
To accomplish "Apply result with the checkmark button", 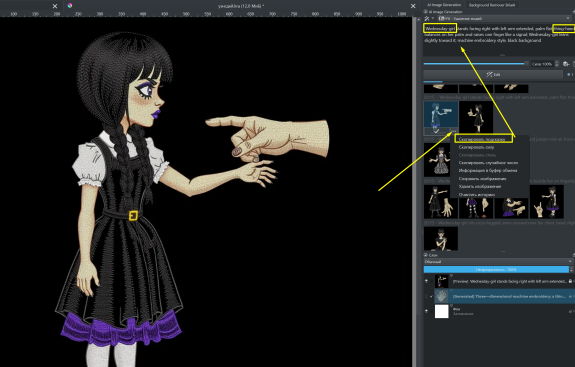I will click(x=436, y=131).
